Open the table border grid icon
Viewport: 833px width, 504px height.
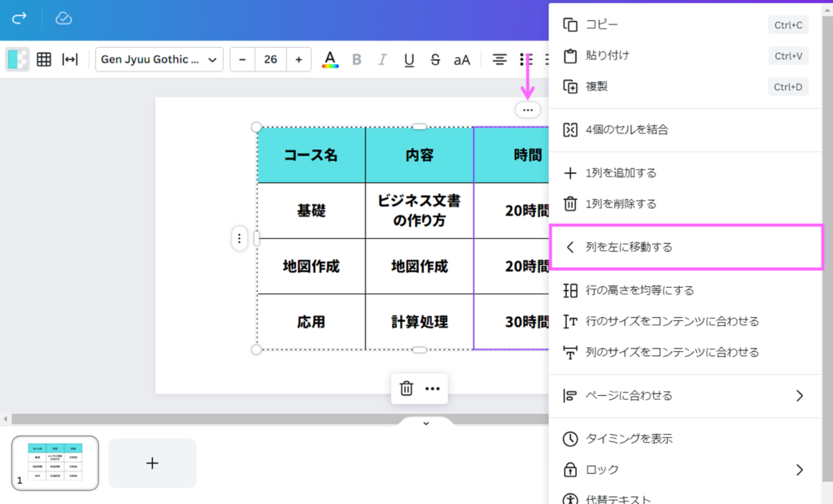pos(44,59)
